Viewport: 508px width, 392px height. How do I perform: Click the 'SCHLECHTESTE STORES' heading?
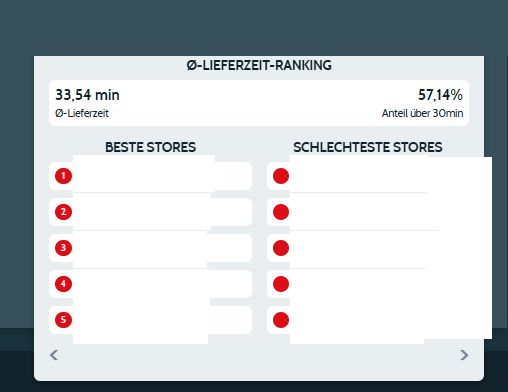[x=368, y=147]
